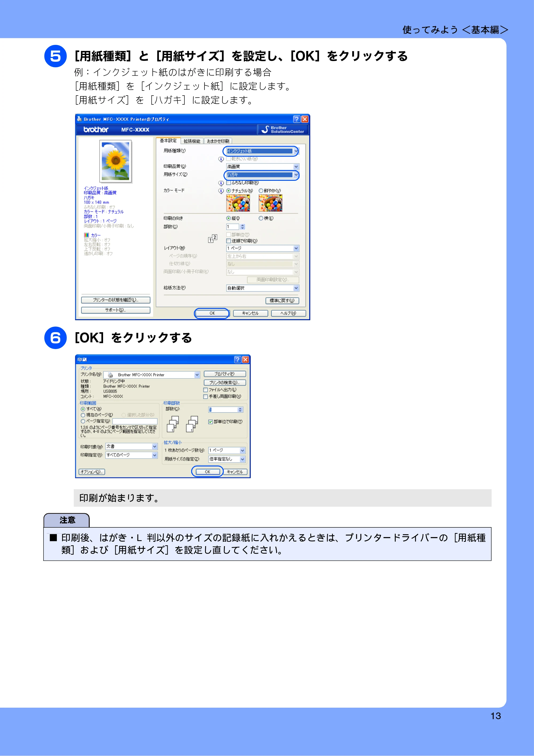
Task: Click サポート button
Action: (116, 310)
